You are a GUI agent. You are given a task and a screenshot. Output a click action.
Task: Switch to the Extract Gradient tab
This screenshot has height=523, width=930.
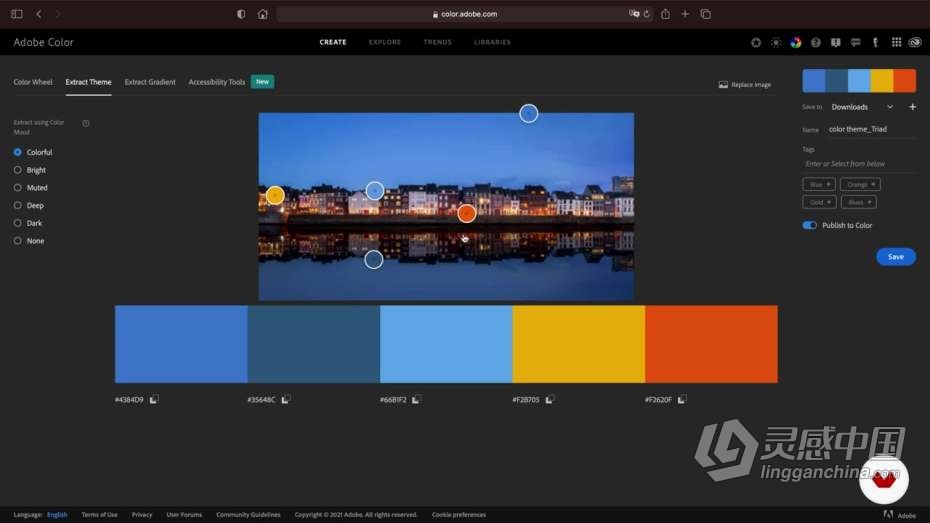pos(150,82)
